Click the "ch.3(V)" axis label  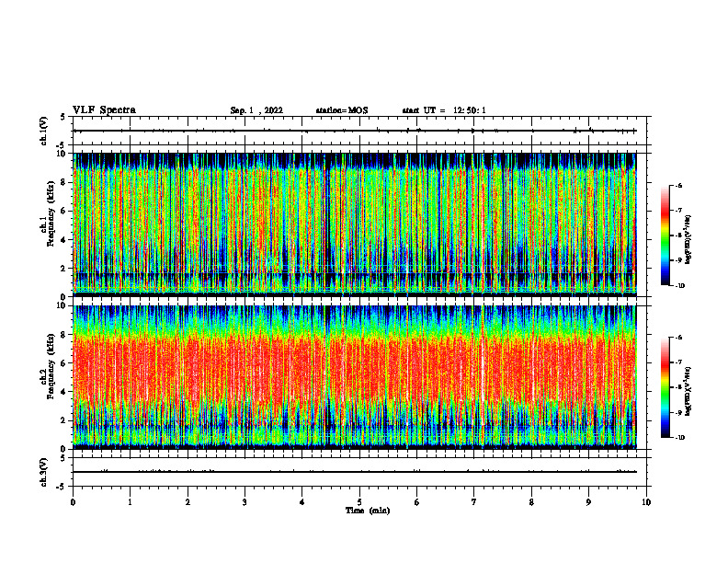coord(43,472)
